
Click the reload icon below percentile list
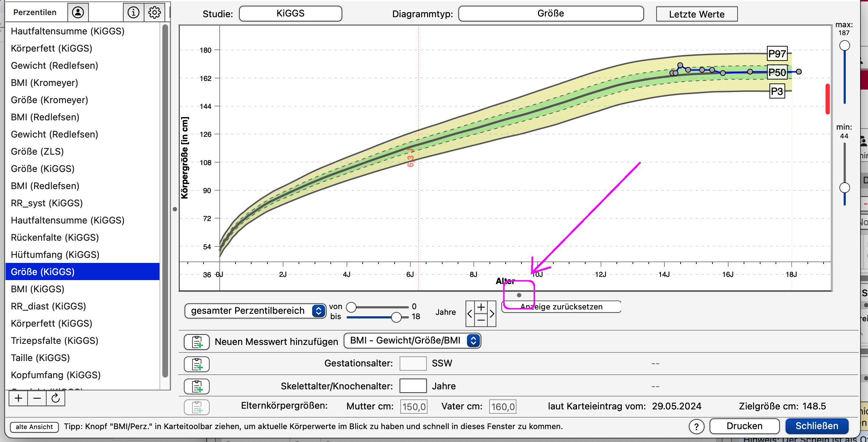56,398
